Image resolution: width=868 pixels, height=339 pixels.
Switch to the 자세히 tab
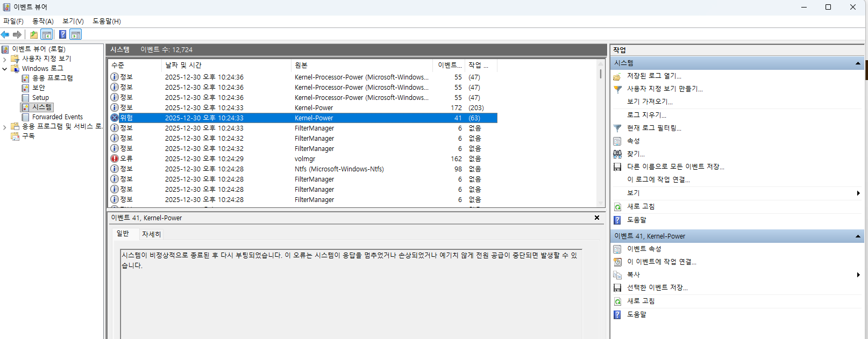click(151, 234)
